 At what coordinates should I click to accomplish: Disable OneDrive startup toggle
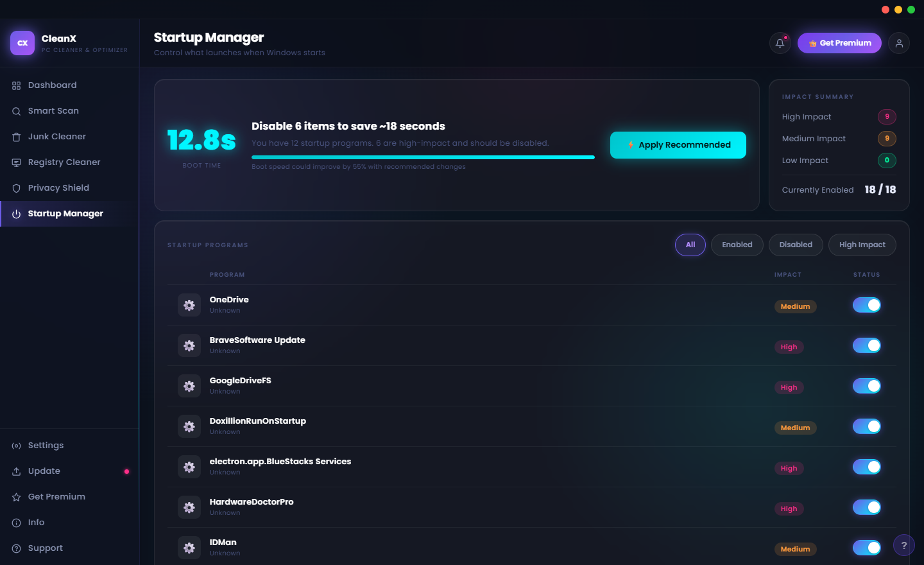pos(867,305)
